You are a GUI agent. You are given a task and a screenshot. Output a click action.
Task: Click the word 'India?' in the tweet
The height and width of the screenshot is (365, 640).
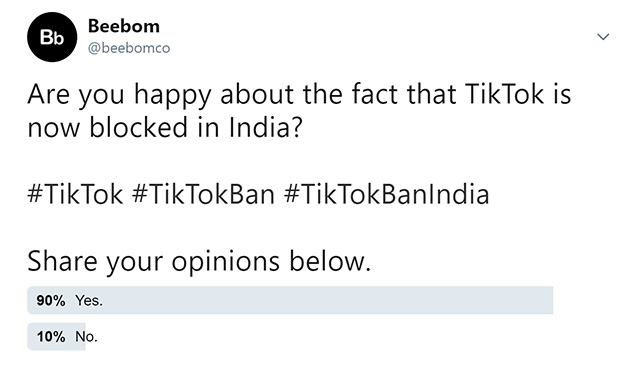point(266,127)
